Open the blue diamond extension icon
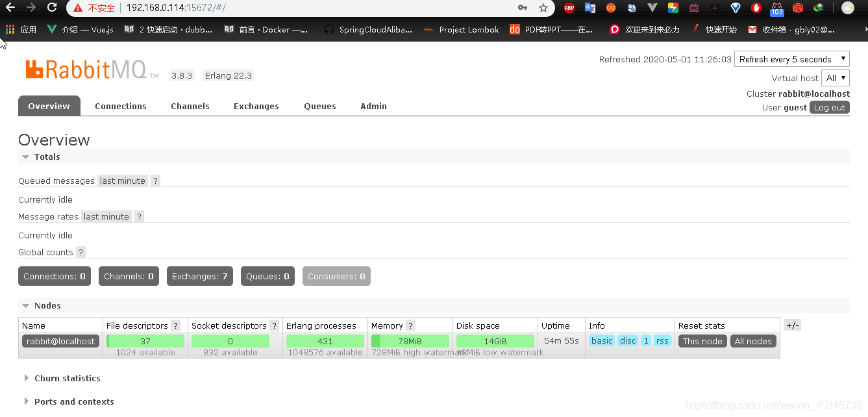This screenshot has width=868, height=417. [x=736, y=8]
